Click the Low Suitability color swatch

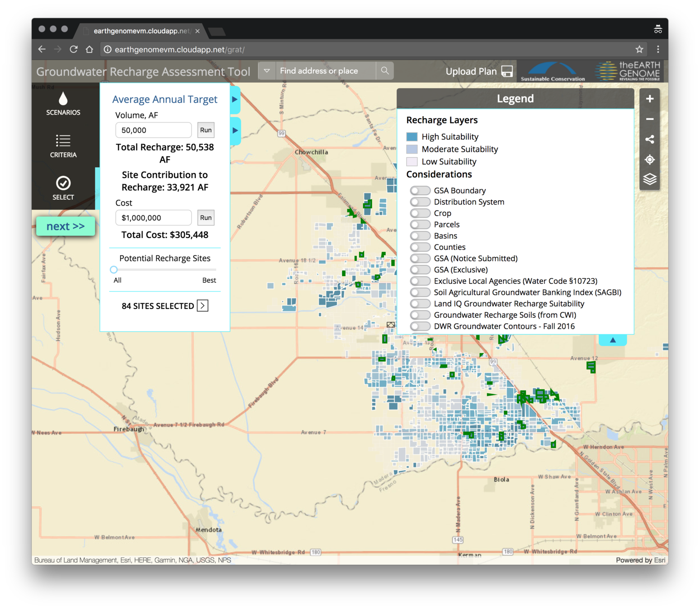click(x=412, y=162)
